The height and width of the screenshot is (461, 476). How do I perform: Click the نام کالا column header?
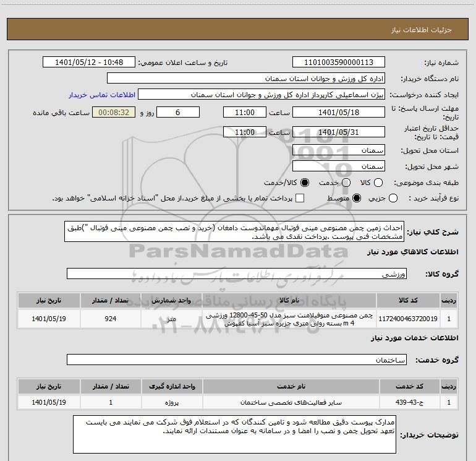[x=289, y=300]
